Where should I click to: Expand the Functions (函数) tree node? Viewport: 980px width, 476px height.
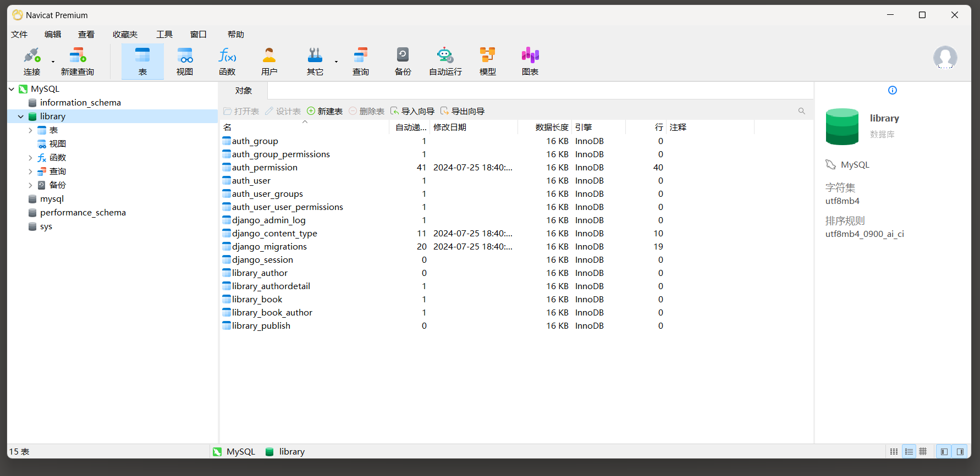30,158
